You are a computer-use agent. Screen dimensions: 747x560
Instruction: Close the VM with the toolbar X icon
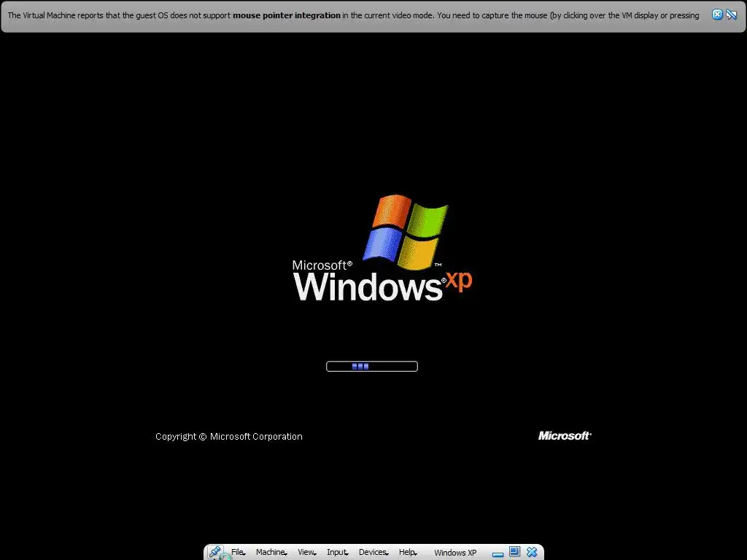pos(532,553)
